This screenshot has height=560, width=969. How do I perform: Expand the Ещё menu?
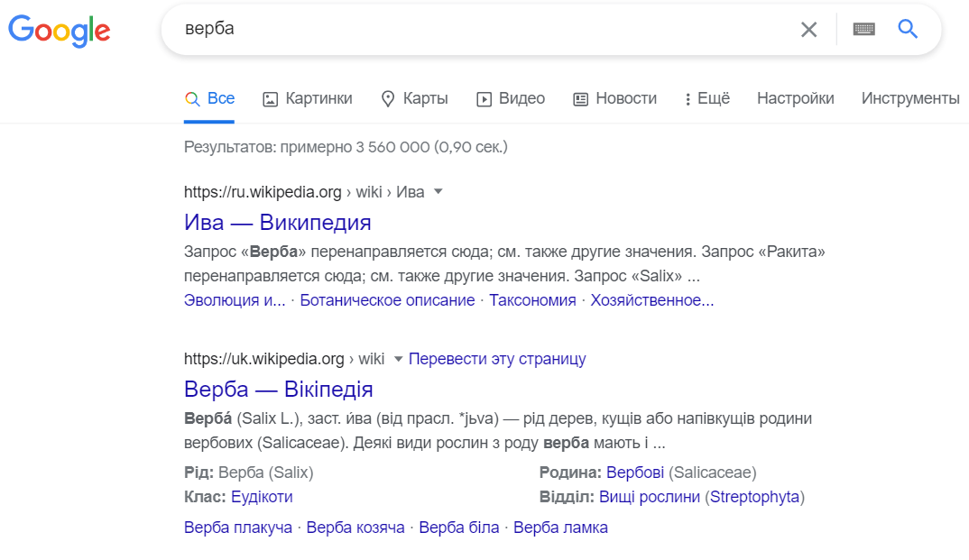coord(707,98)
